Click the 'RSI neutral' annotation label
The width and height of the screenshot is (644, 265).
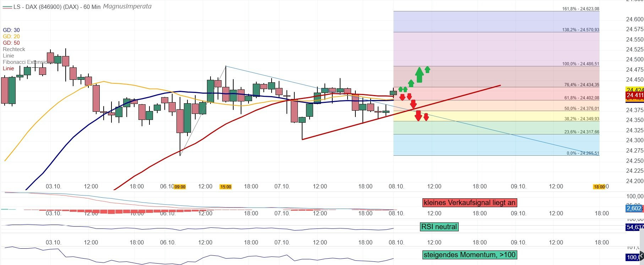[439, 227]
